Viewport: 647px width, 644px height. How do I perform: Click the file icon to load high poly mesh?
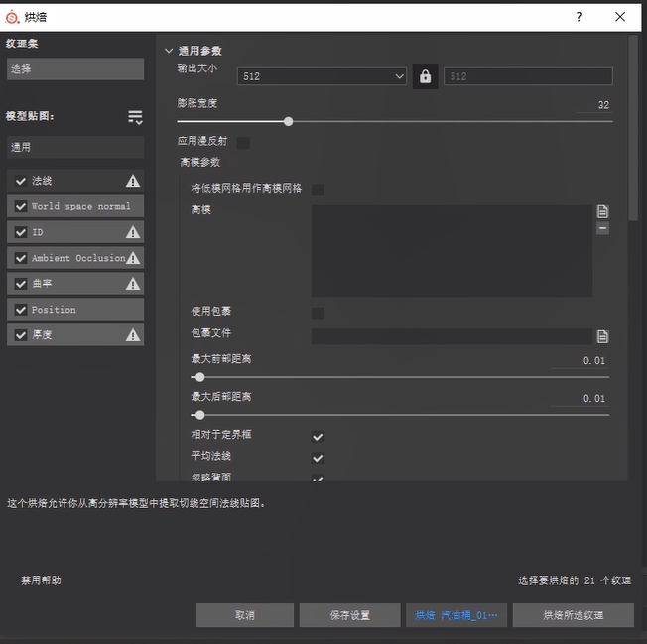pos(602,211)
